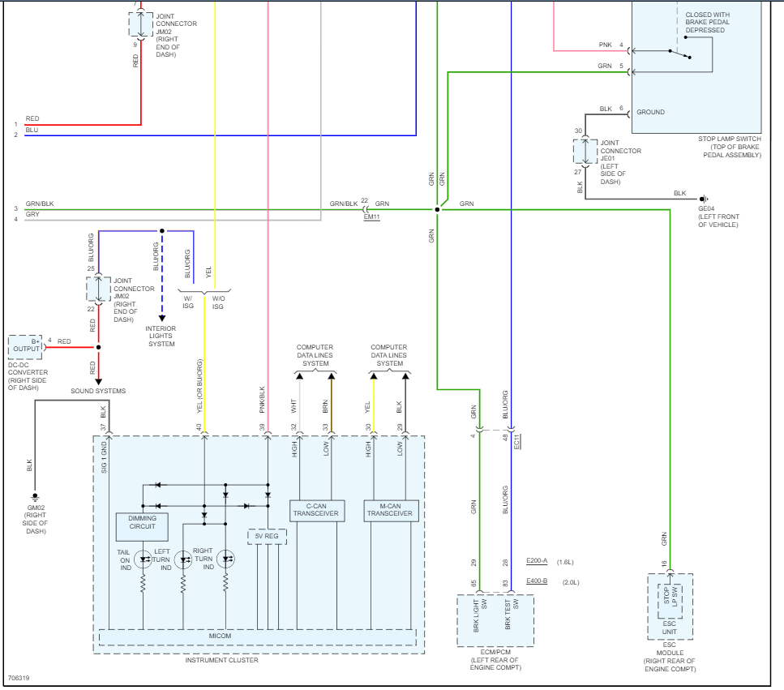Click the BRK TEST SW label
This screenshot has height=690, width=784.
click(x=512, y=614)
